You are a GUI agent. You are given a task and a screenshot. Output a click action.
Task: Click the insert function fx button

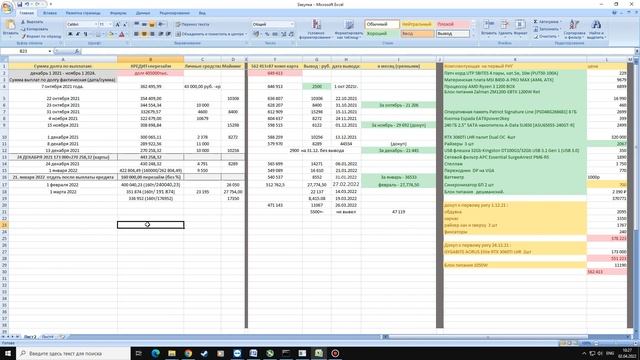(77, 51)
